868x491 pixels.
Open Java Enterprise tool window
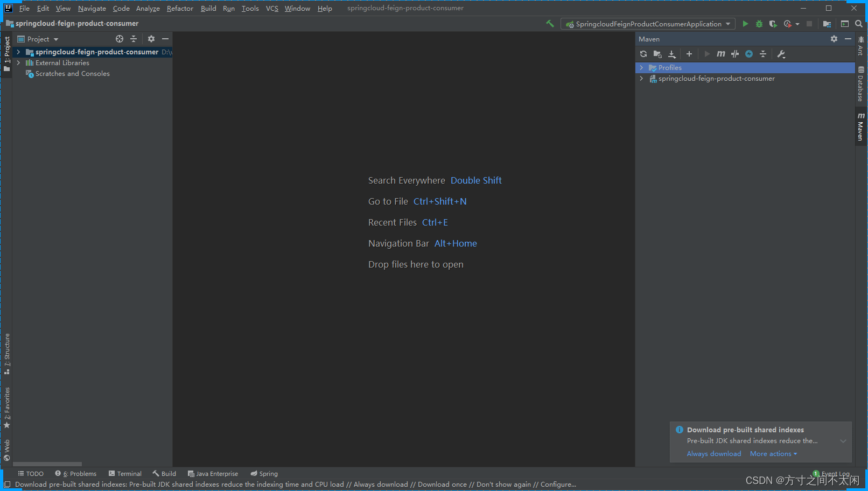click(x=213, y=474)
